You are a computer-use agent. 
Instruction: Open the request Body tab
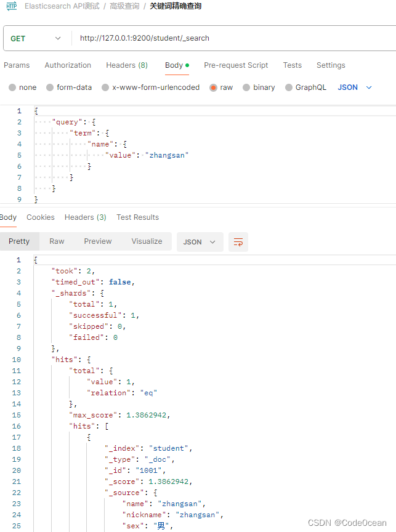[x=177, y=65]
